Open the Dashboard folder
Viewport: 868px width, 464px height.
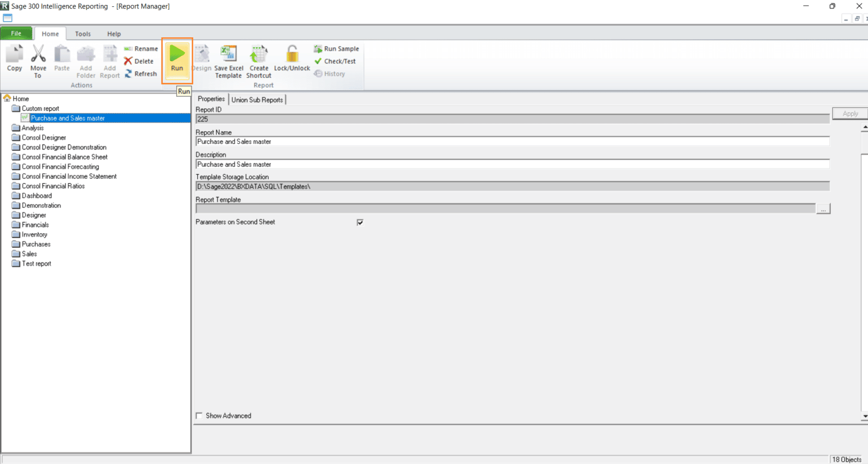tap(36, 196)
